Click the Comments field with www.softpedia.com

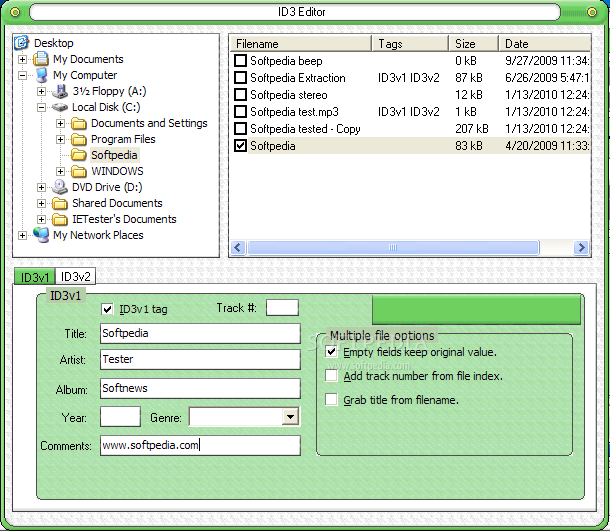[200, 445]
